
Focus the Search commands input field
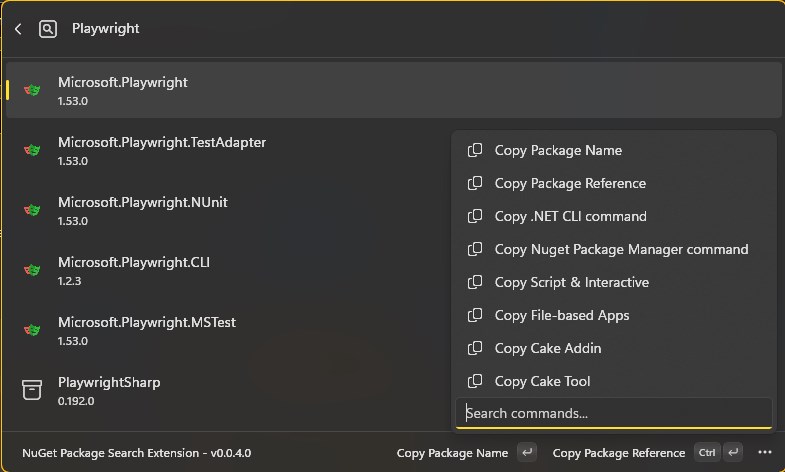click(x=613, y=413)
